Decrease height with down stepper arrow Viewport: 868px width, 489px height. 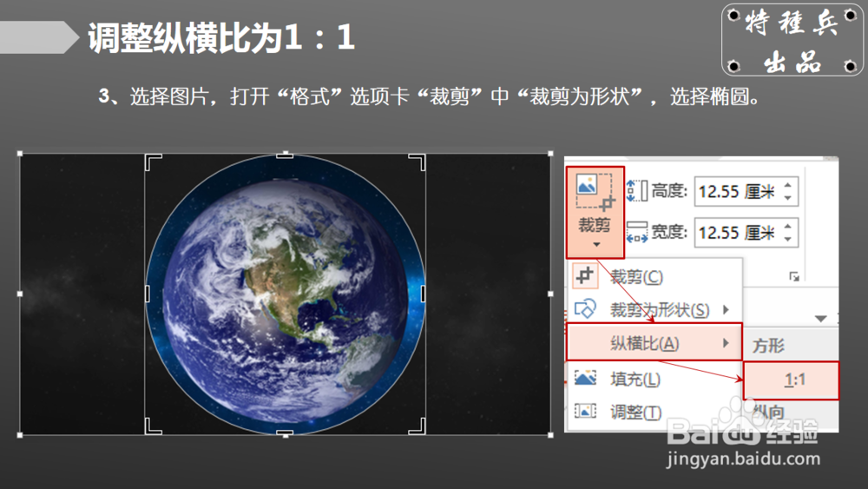click(788, 198)
